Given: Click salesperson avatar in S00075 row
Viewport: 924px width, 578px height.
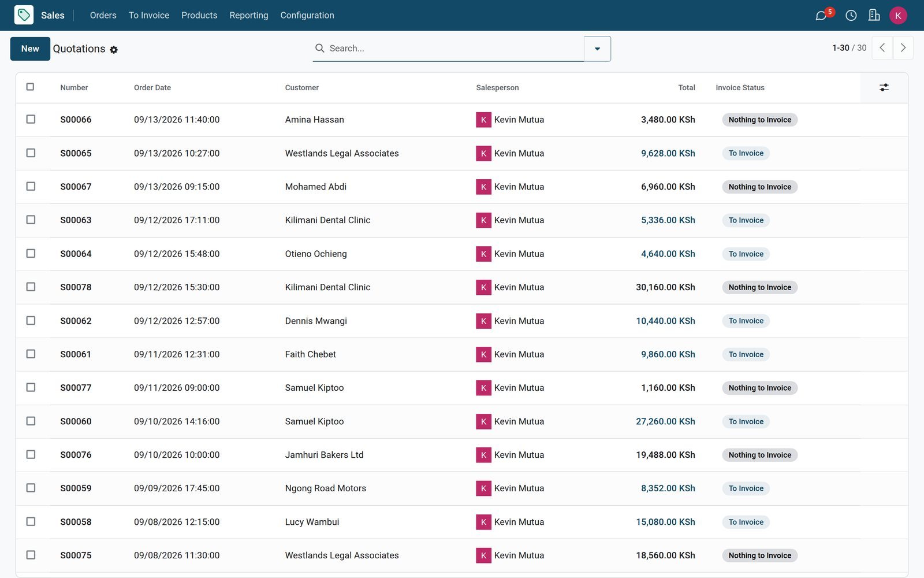Looking at the screenshot, I should (x=483, y=555).
